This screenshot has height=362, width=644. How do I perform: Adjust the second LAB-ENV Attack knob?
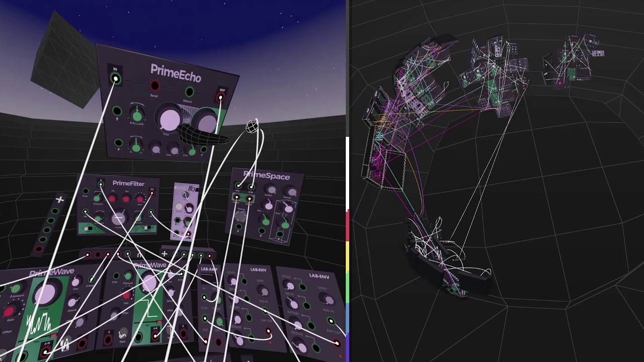[289, 285]
